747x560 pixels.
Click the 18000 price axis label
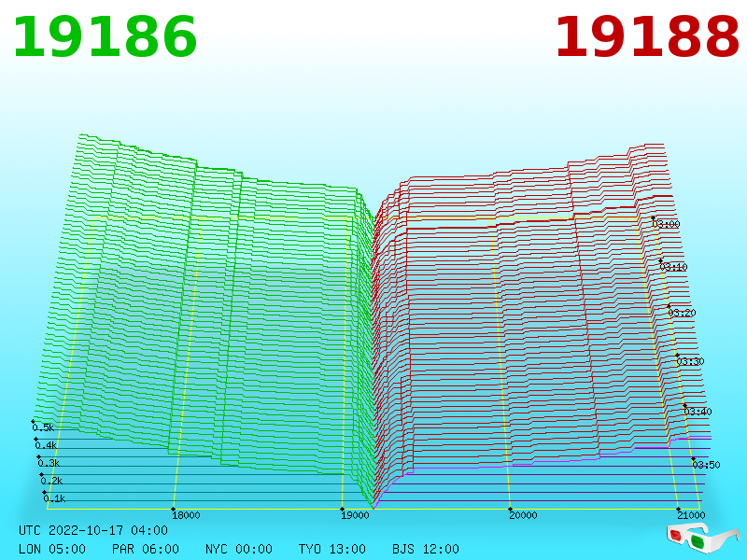click(x=186, y=515)
